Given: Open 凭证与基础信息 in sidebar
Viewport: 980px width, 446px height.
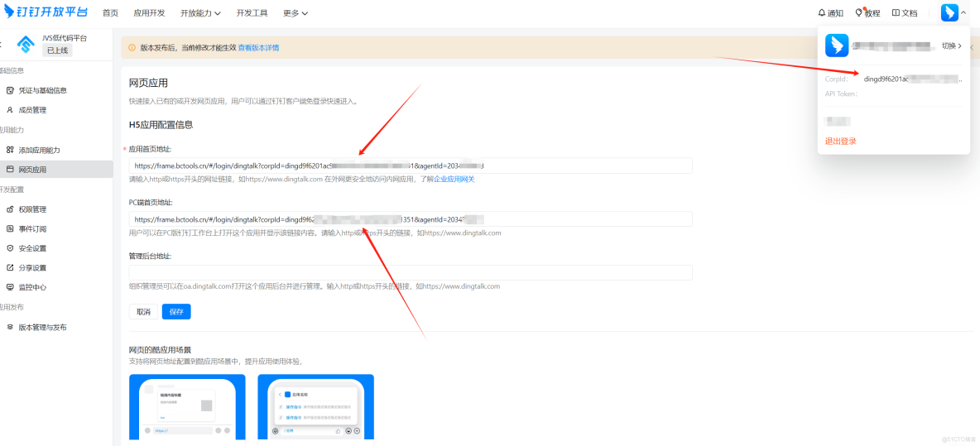Looking at the screenshot, I should 42,90.
